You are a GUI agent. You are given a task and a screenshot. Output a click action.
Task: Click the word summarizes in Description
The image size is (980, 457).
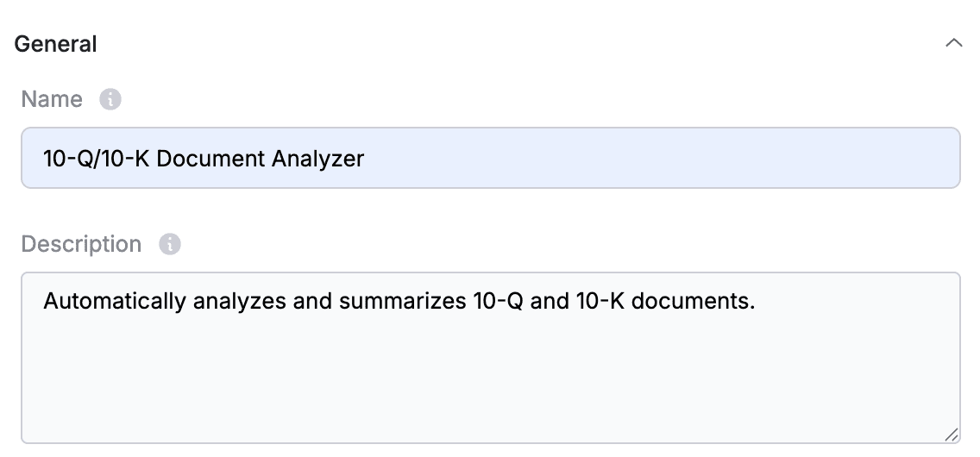coord(403,302)
